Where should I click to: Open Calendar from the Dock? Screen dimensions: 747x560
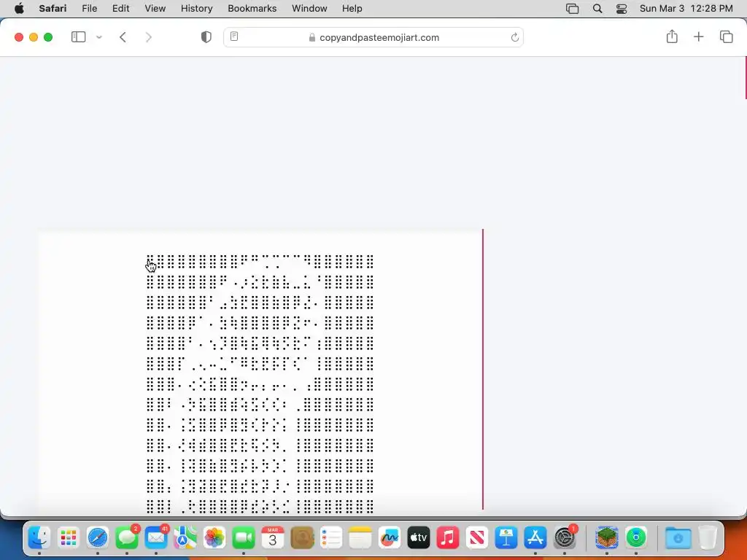click(x=273, y=537)
